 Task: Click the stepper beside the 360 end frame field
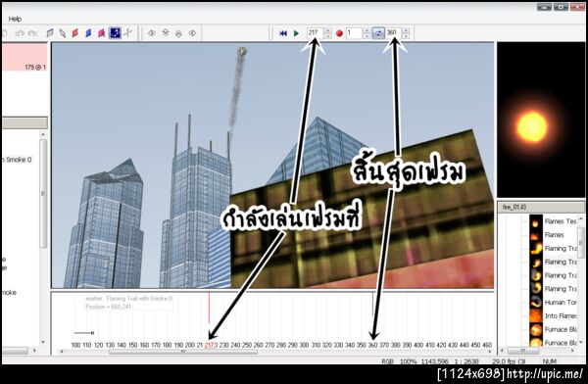[406, 33]
